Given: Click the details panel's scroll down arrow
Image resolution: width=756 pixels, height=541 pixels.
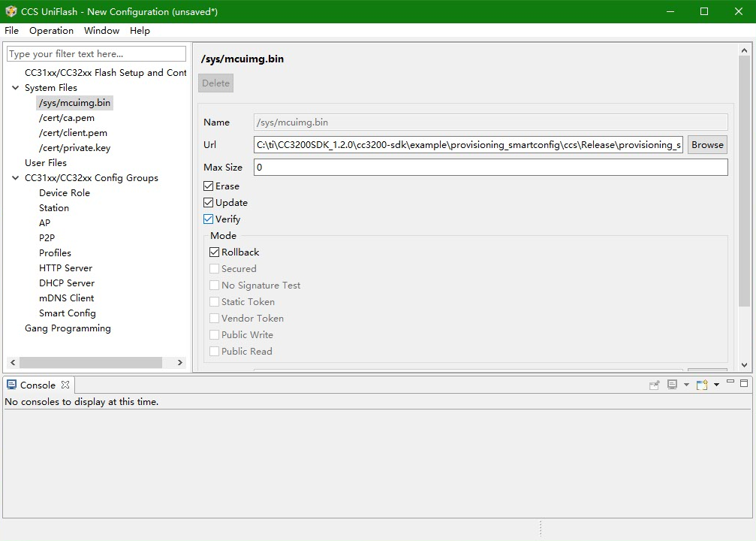Looking at the screenshot, I should pyautogui.click(x=744, y=365).
